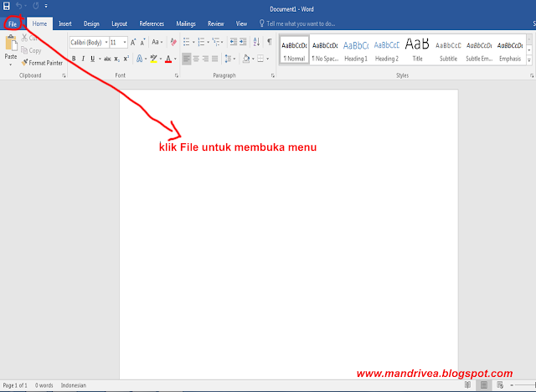This screenshot has width=536, height=392.
Task: Click the Paste clipboard icon
Action: (x=11, y=43)
